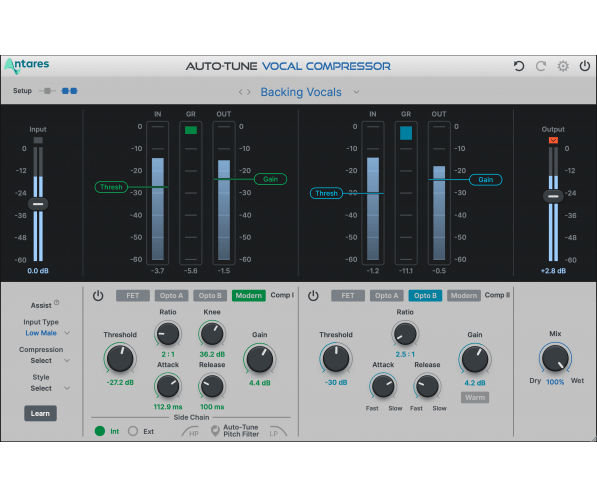Enable the Warm button on Comp II

click(x=475, y=397)
